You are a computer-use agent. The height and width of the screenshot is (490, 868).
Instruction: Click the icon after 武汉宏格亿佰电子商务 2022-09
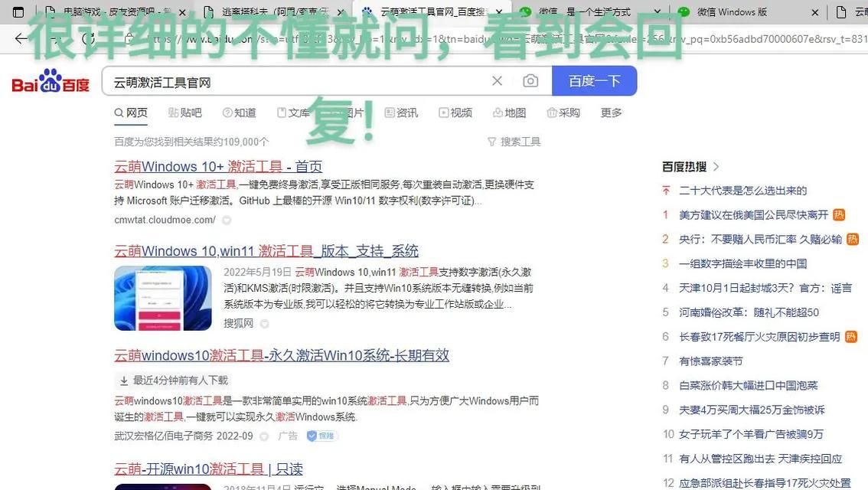(264, 436)
